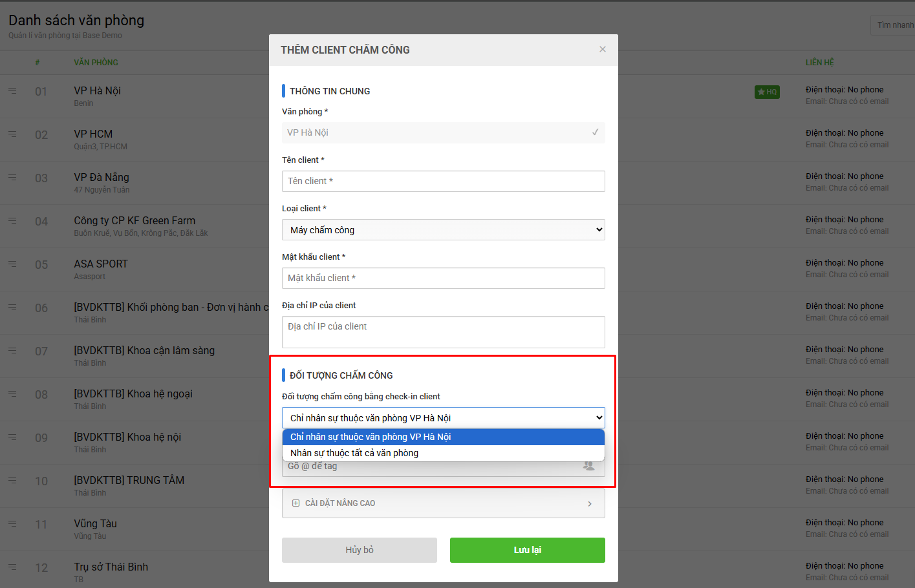The height and width of the screenshot is (588, 915).
Task: Open [BVDKTTB] Khoa cận lâm sàng row
Action: coord(144,350)
